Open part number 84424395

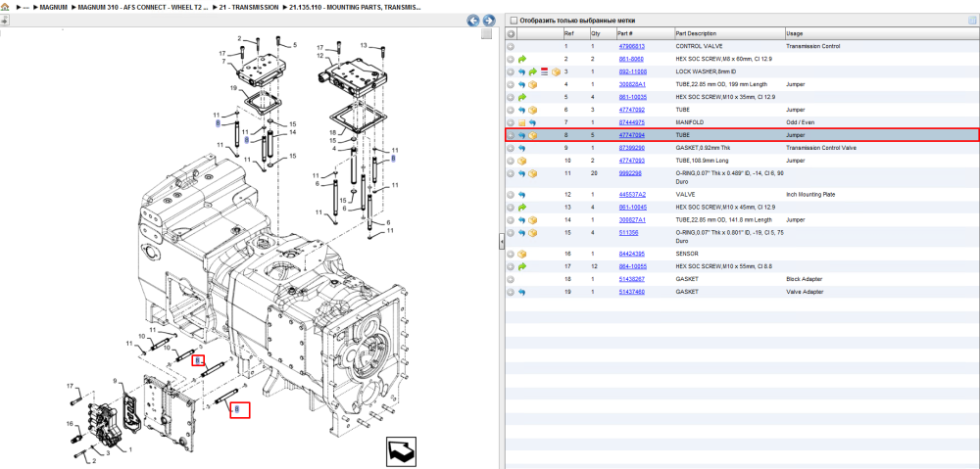(631, 255)
